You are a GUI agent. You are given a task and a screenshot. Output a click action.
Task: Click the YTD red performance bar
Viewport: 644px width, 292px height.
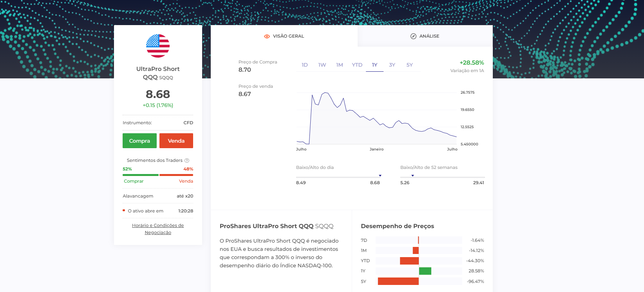tap(409, 261)
